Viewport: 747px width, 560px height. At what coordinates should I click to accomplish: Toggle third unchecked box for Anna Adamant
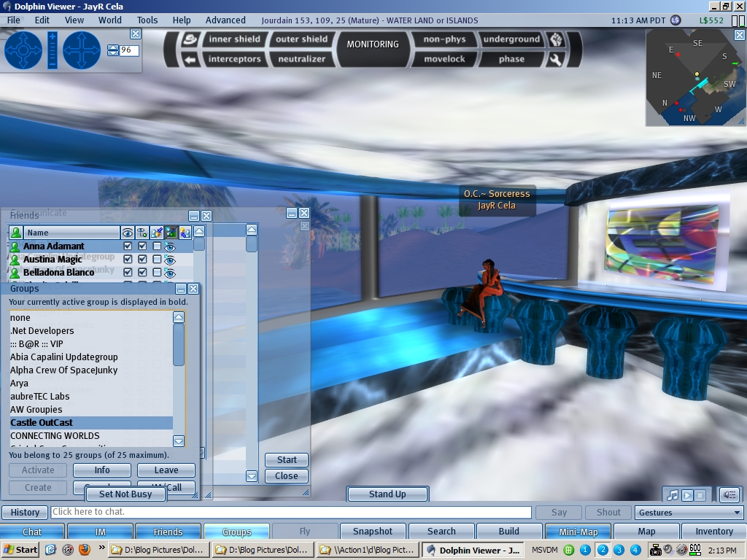[156, 246]
